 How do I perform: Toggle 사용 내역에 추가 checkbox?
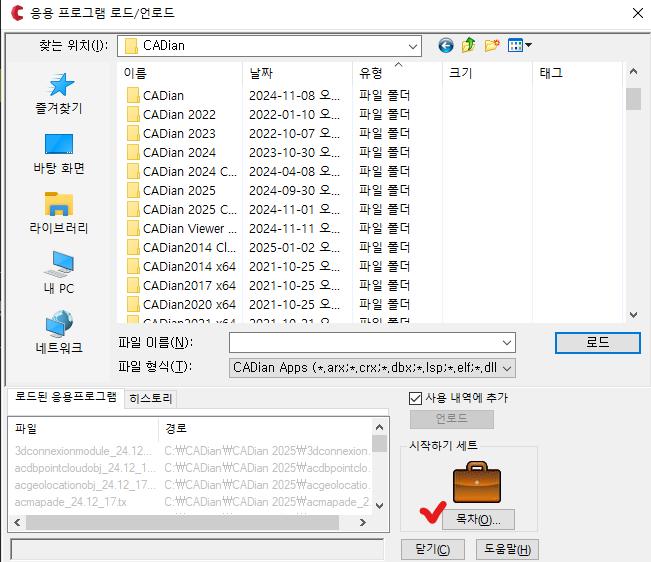[x=417, y=398]
